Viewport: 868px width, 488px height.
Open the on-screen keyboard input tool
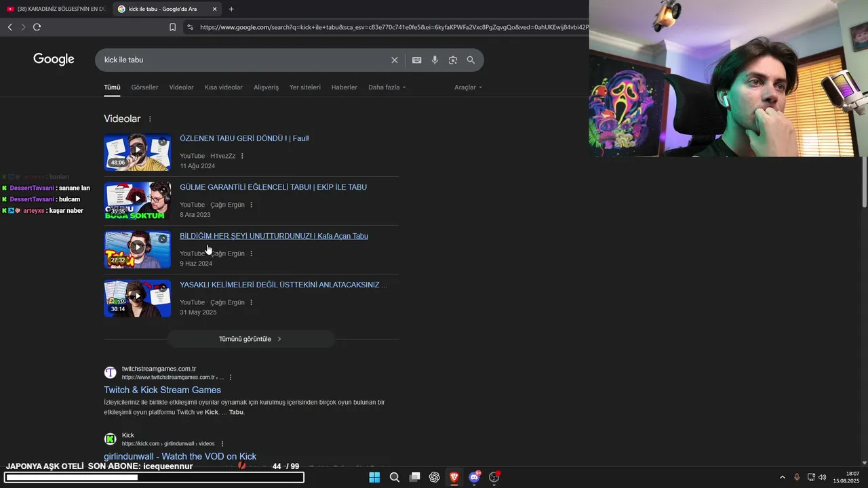point(417,60)
